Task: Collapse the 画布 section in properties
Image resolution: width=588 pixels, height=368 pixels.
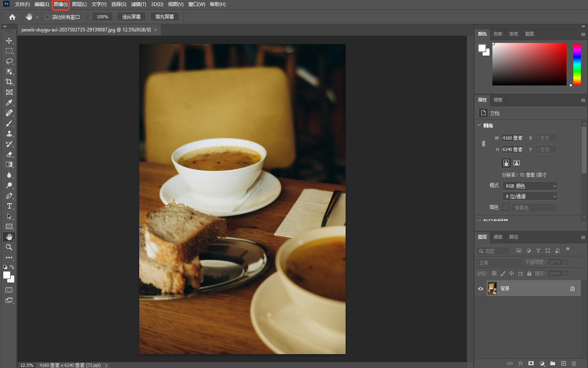Action: click(x=479, y=126)
